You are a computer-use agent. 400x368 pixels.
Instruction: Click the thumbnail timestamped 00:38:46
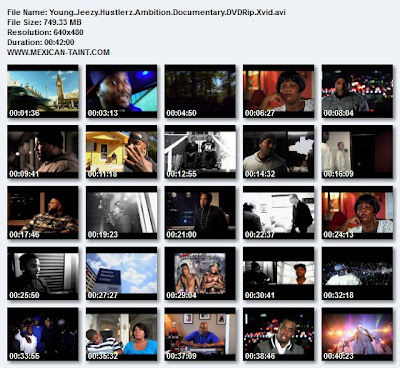(x=279, y=334)
